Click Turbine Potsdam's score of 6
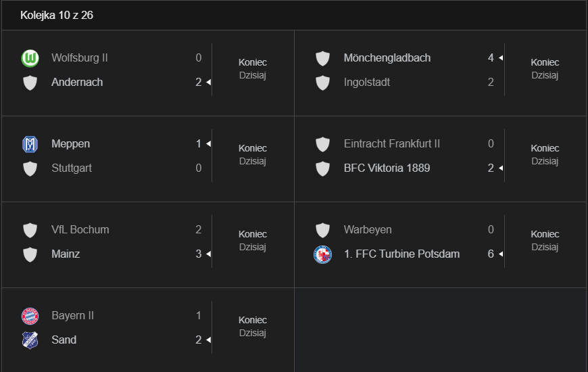588x372 pixels. click(x=491, y=254)
